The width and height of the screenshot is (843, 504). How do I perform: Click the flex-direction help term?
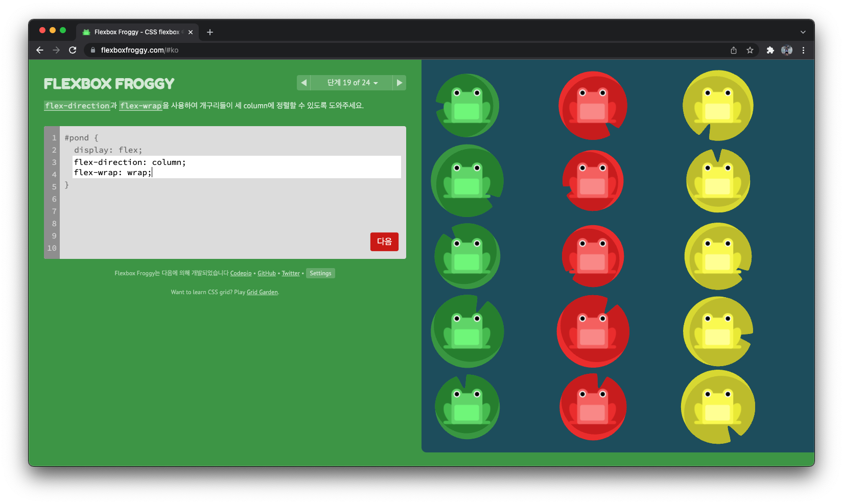coord(77,106)
